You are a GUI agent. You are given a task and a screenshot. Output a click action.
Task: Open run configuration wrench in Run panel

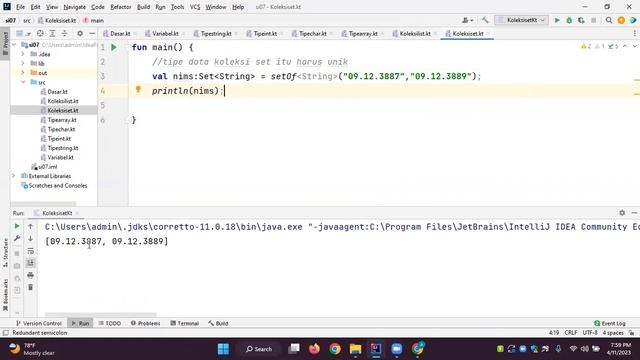click(x=17, y=238)
